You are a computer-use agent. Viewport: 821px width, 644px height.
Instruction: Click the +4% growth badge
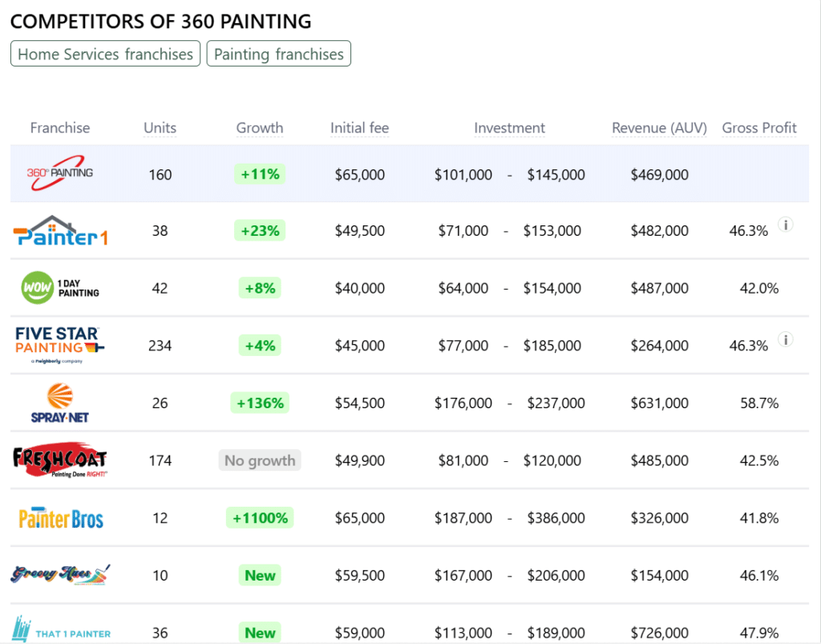[x=260, y=346]
